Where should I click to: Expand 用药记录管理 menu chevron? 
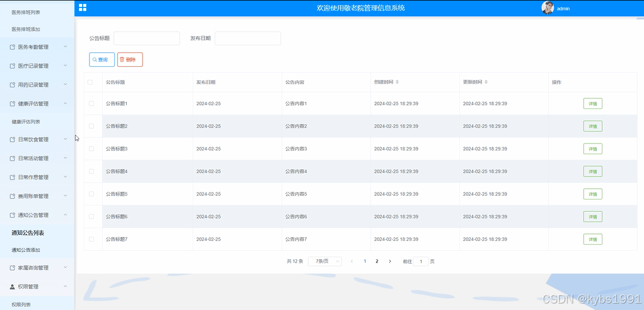pyautogui.click(x=65, y=85)
